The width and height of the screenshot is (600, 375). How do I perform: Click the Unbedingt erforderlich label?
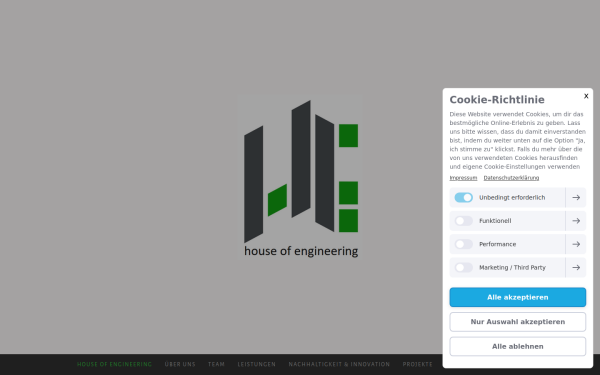coord(512,197)
